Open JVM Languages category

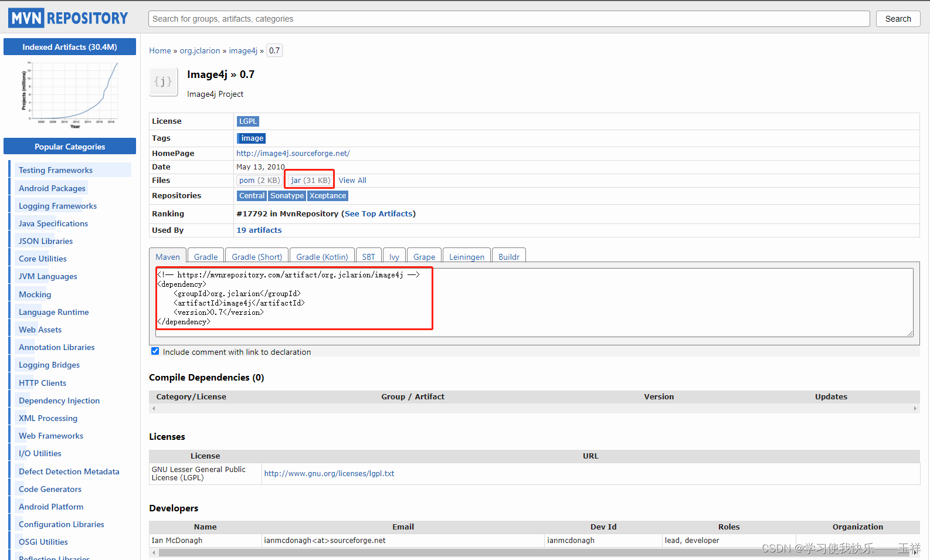(48, 276)
